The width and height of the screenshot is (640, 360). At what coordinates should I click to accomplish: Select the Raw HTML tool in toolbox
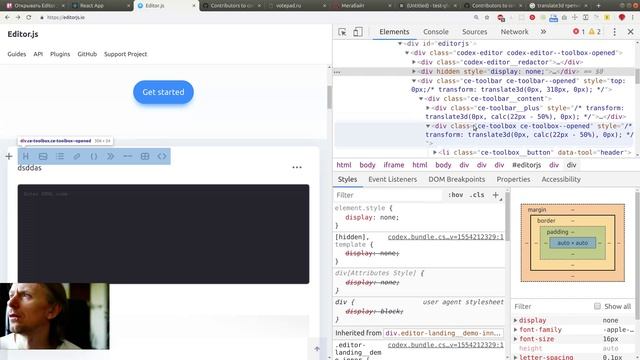(162, 156)
